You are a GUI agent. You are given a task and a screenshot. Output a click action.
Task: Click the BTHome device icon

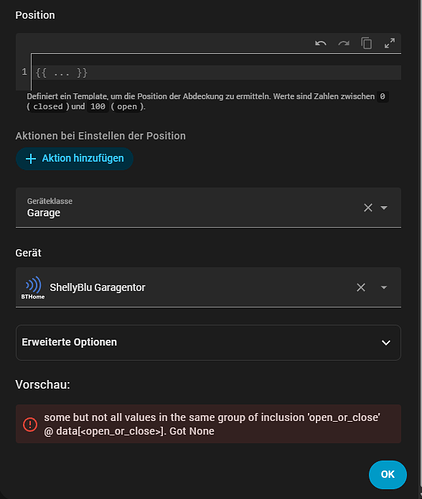tap(33, 287)
